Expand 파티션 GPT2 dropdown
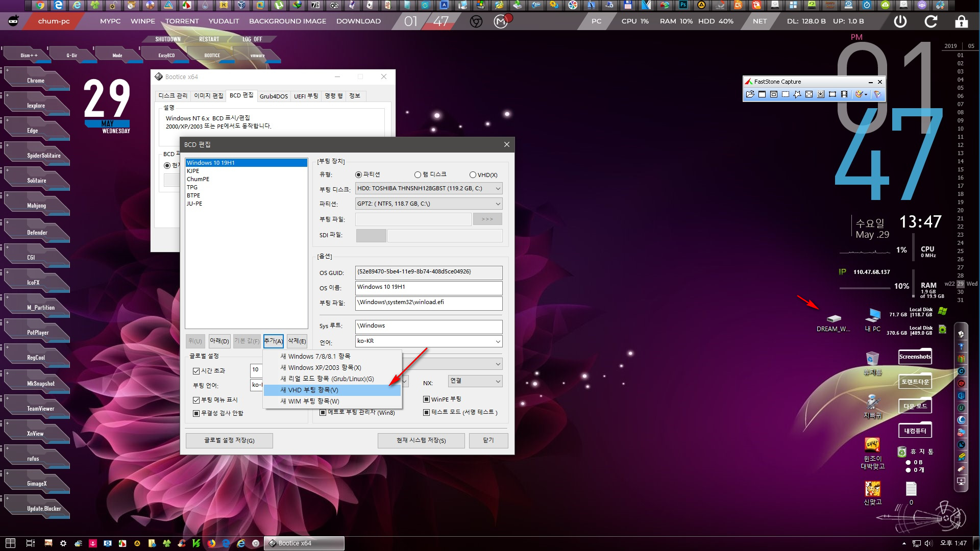Viewport: 980px width, 551px height. [429, 204]
